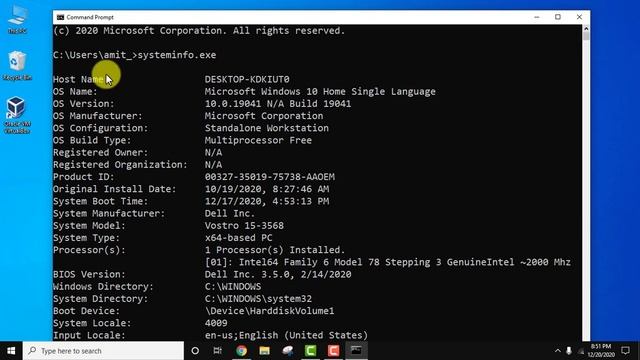The height and width of the screenshot is (360, 640).
Task: Click the 'x64-based PC' value
Action: [x=238, y=238]
